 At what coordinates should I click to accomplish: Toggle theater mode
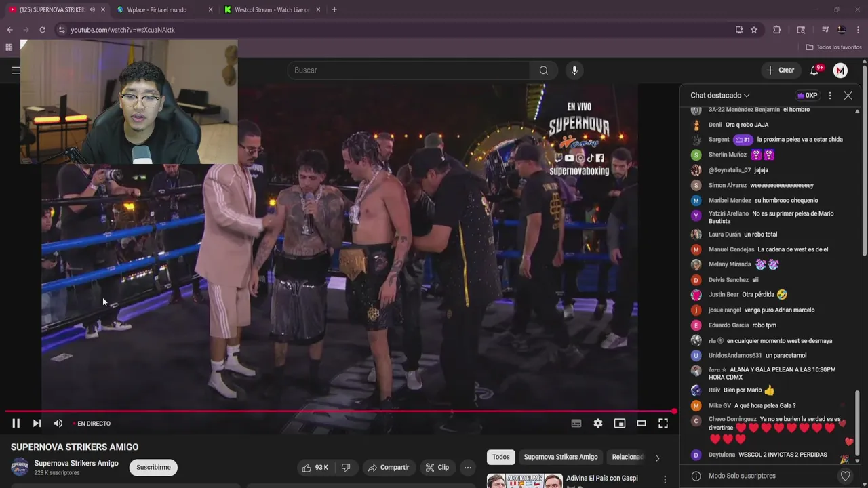click(x=642, y=424)
